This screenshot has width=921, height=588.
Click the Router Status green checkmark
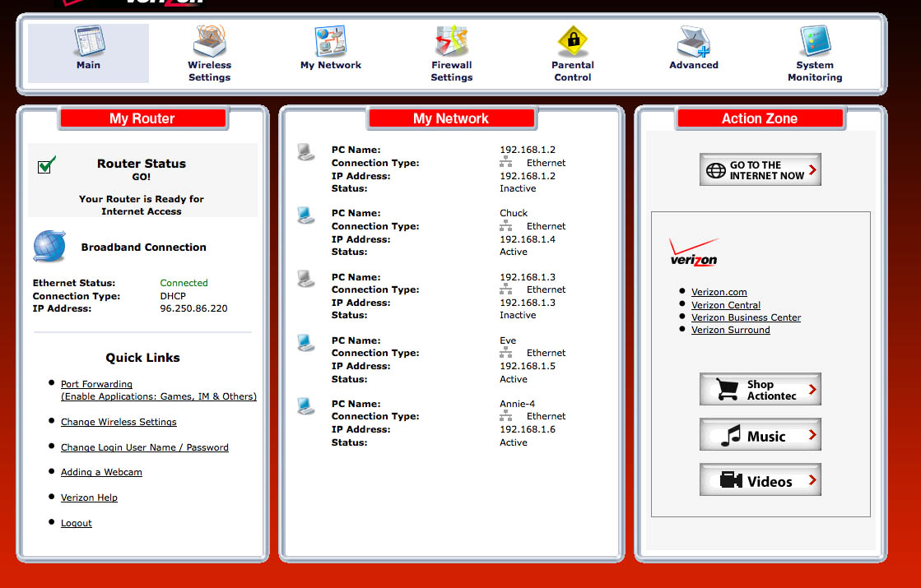pyautogui.click(x=46, y=165)
